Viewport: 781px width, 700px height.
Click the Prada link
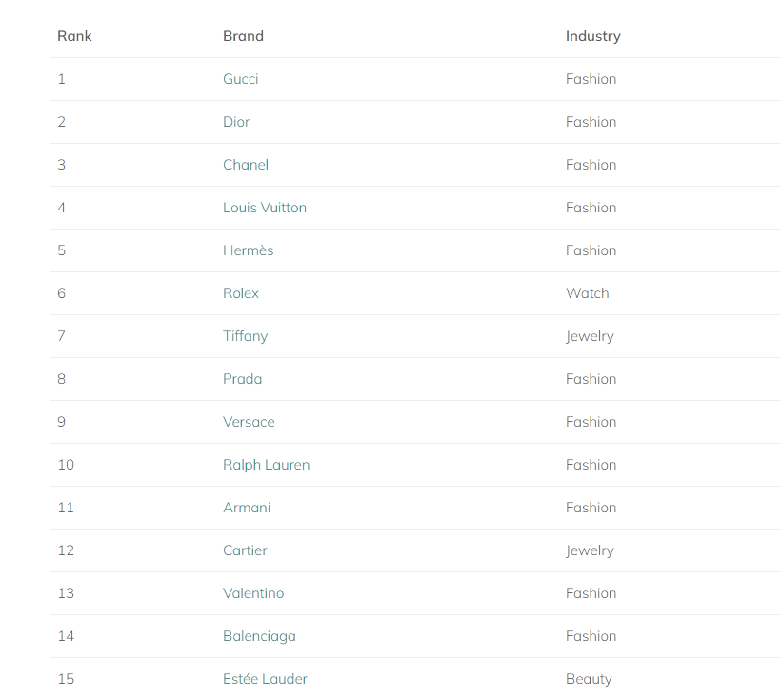click(242, 379)
